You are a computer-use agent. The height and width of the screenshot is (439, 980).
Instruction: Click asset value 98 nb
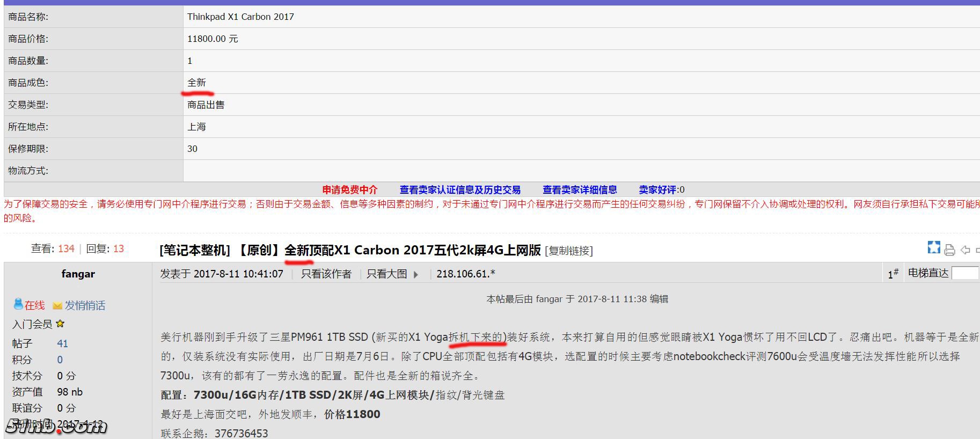70,392
